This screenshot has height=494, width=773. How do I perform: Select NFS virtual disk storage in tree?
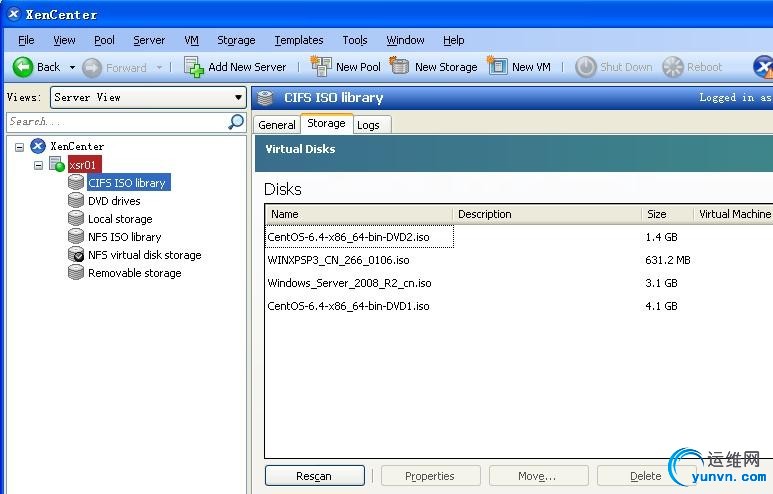[x=144, y=255]
